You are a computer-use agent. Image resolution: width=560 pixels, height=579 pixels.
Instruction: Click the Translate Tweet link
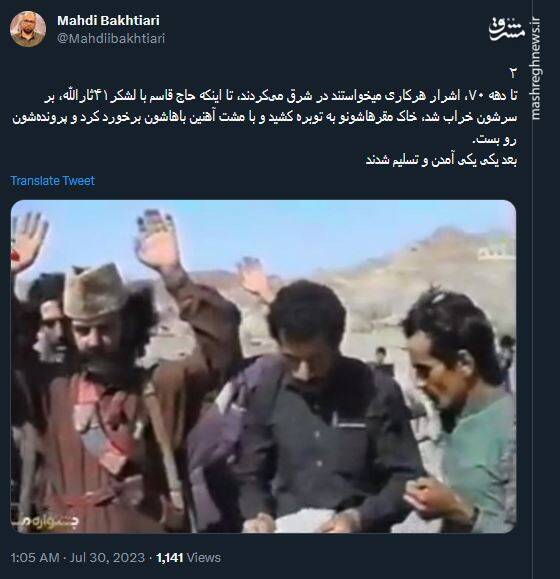click(52, 181)
